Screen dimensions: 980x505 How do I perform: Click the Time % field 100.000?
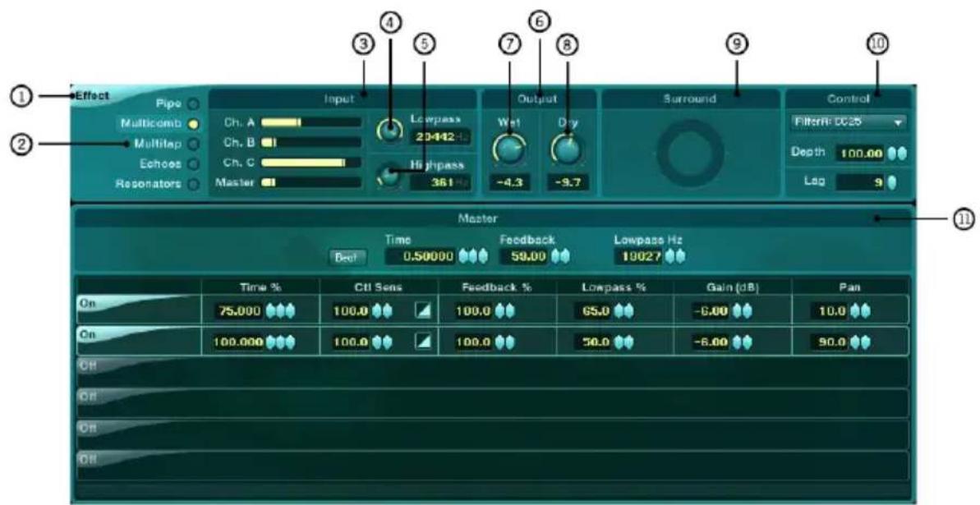(239, 342)
